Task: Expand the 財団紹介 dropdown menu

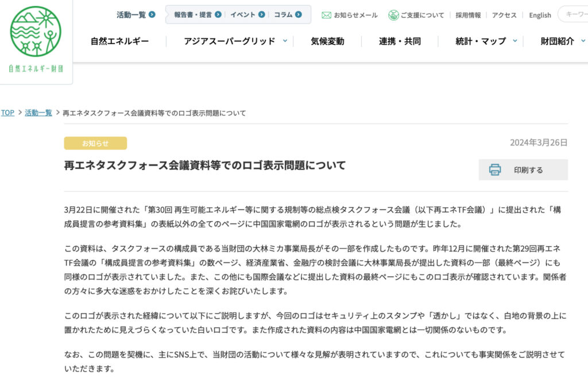Action: point(582,41)
